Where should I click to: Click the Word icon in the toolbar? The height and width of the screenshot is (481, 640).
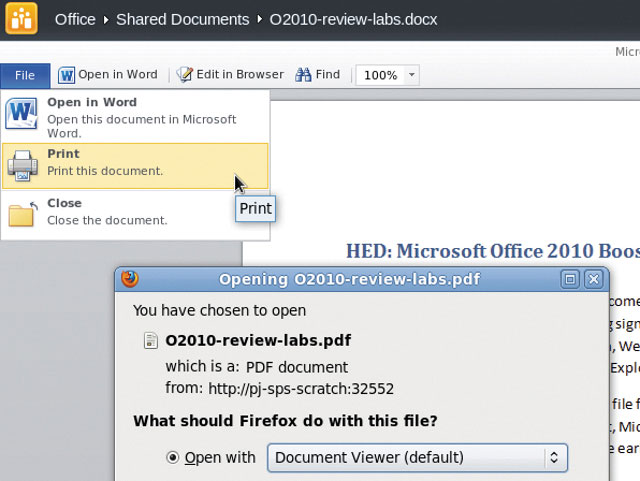pos(66,75)
